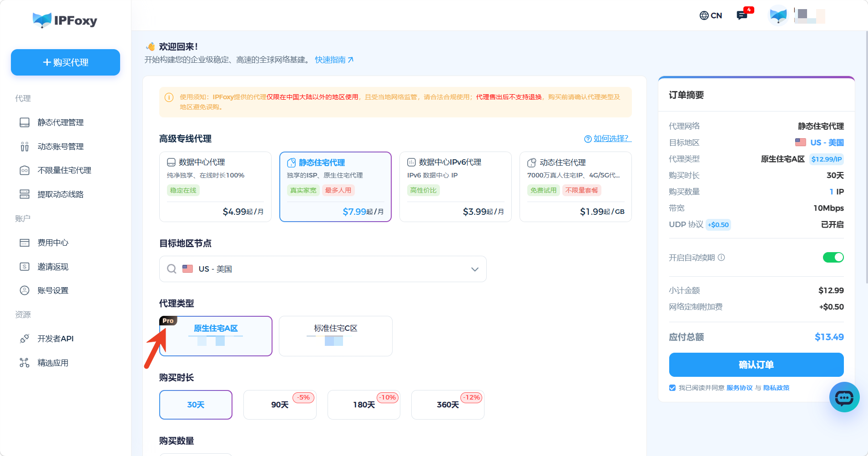This screenshot has height=456, width=868.
Task: Open the messages icon with badge 4
Action: (x=742, y=15)
